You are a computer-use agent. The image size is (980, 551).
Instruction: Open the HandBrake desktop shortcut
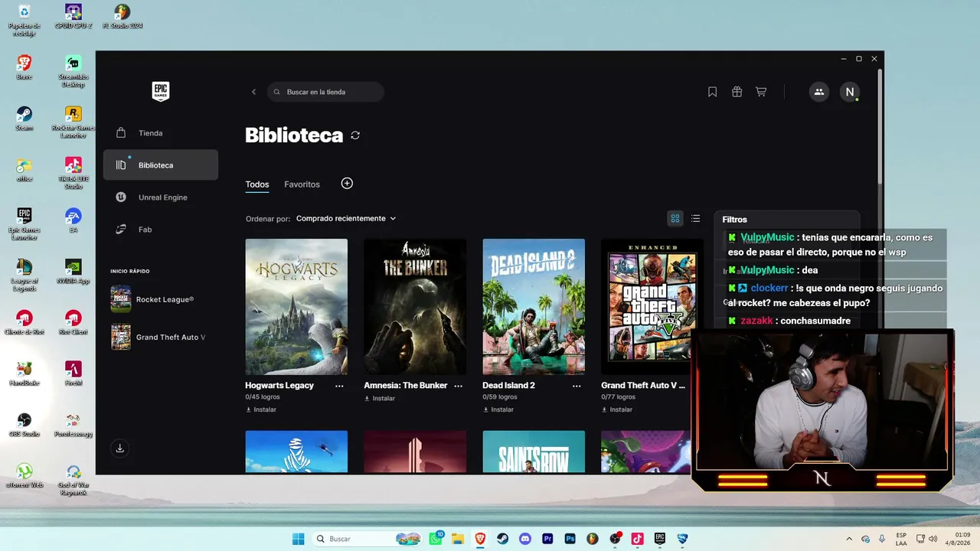pos(24,374)
